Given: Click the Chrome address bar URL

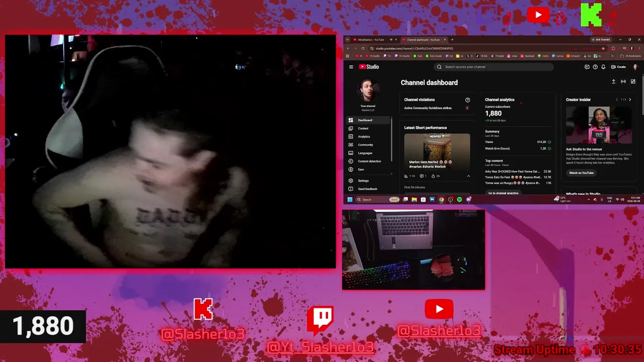Looking at the screenshot, I should (x=414, y=48).
